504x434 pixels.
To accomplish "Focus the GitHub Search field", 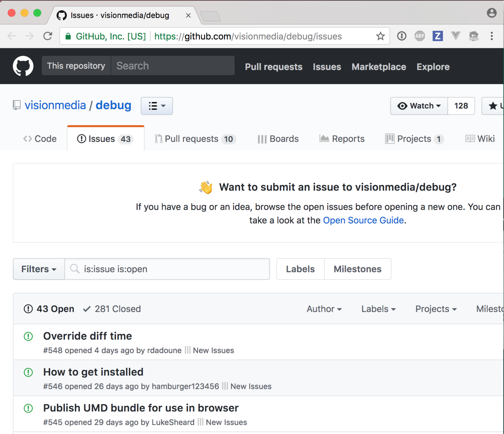I will coord(173,66).
